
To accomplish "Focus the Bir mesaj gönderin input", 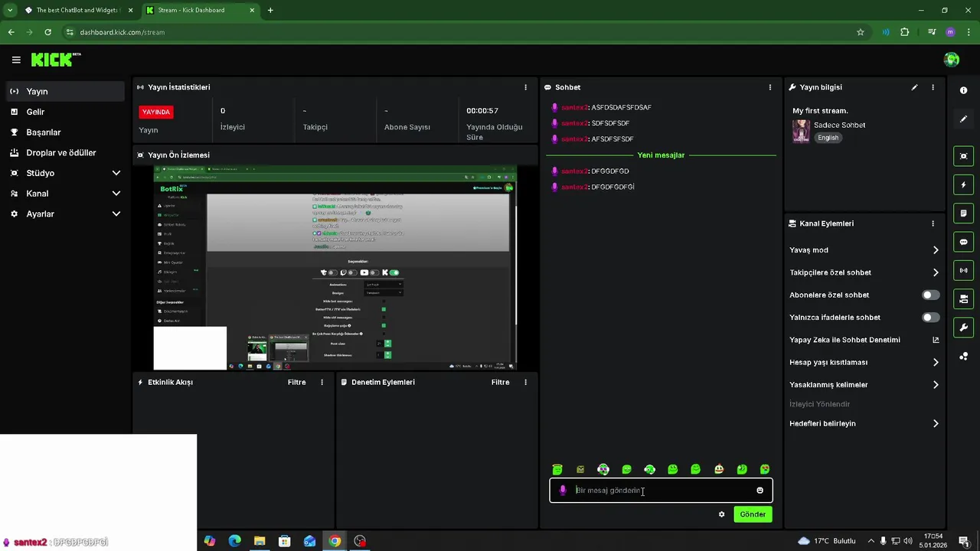I will tap(660, 491).
